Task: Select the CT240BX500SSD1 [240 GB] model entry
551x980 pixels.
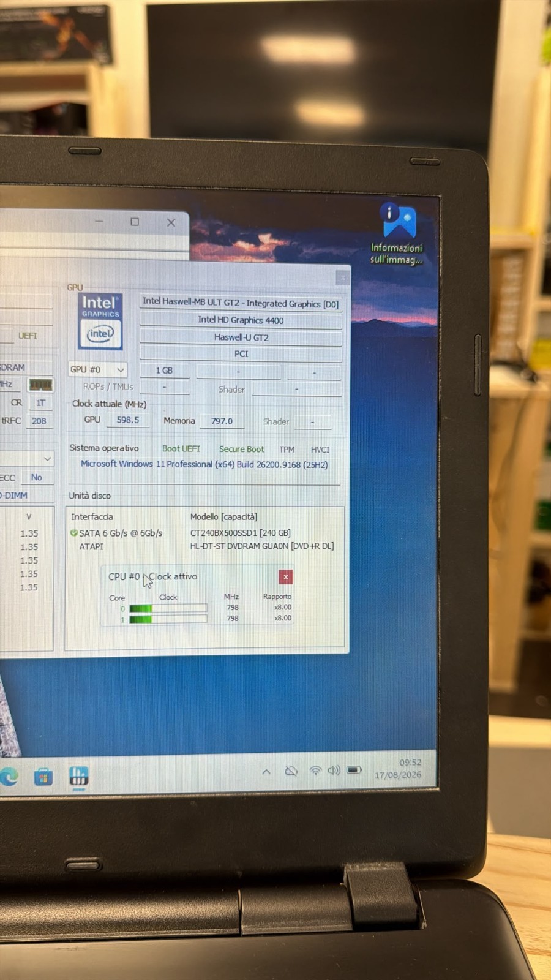Action: [x=241, y=533]
